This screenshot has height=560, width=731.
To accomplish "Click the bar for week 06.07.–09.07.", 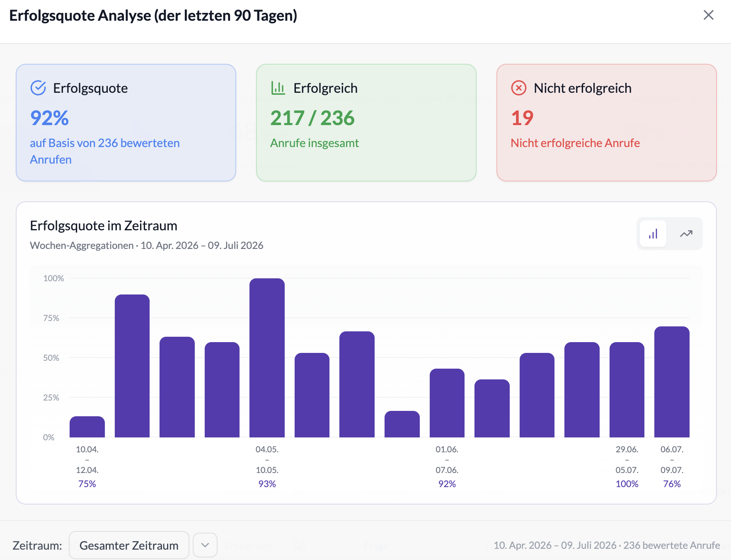I will coord(672,382).
